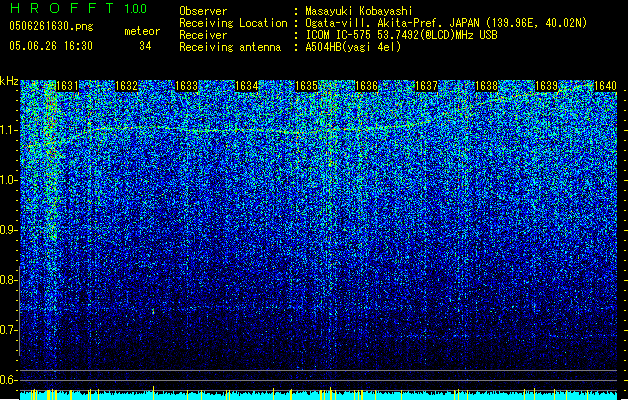Image resolution: width=629 pixels, height=400 pixels.
Task: Click the Receiver label
Action: (x=203, y=35)
